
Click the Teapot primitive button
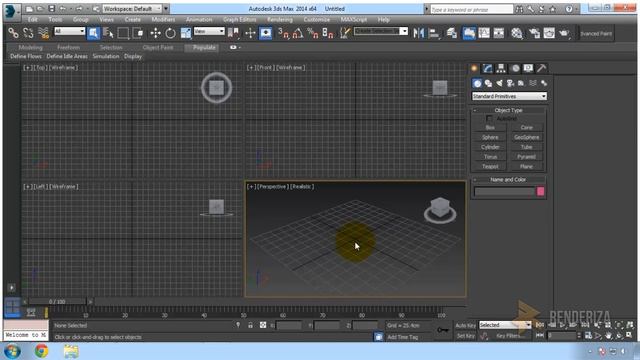(490, 167)
